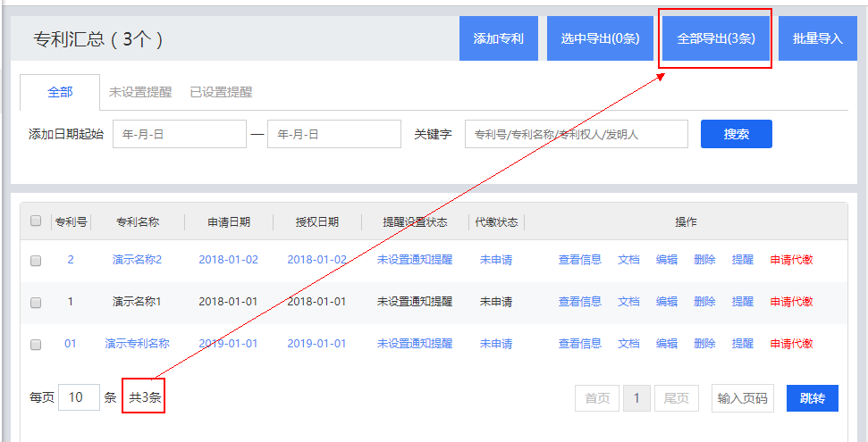
Task: Click the 输入页码 page input
Action: click(742, 398)
